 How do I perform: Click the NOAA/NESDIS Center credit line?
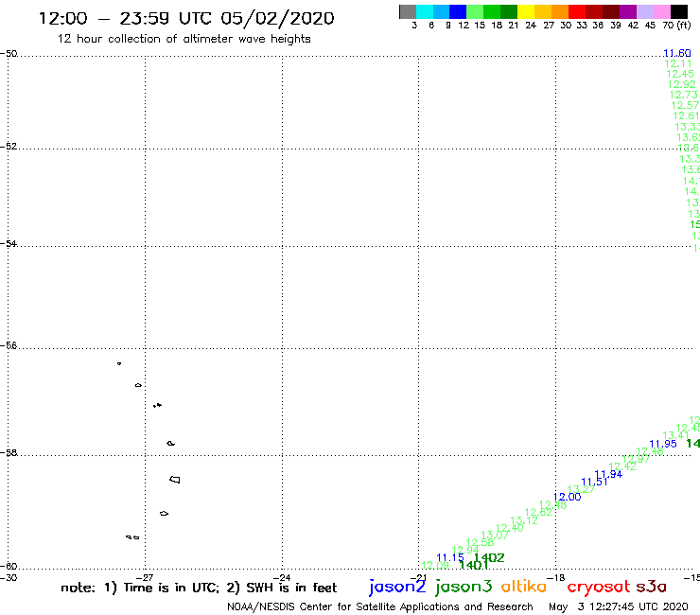[x=380, y=607]
